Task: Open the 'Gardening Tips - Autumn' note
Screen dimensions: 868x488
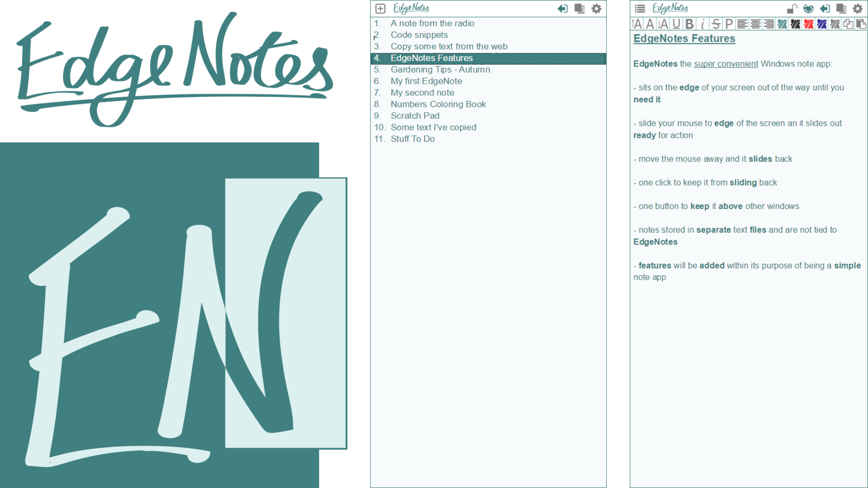Action: 440,70
